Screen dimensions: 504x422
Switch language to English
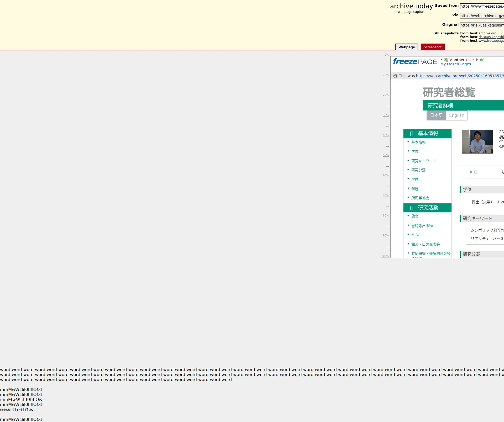click(456, 115)
